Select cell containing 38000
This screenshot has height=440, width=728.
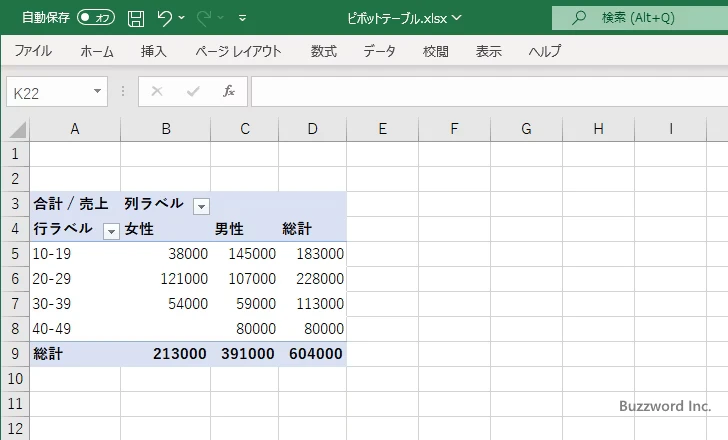point(166,254)
